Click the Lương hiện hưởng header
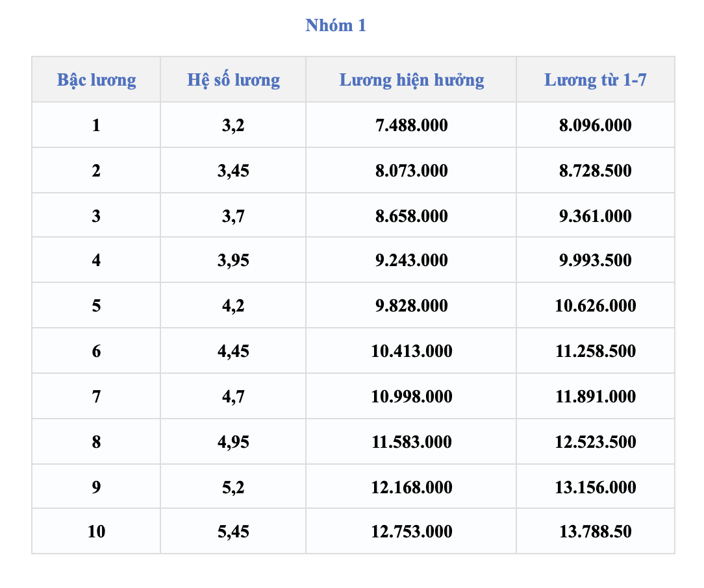 [x=411, y=80]
